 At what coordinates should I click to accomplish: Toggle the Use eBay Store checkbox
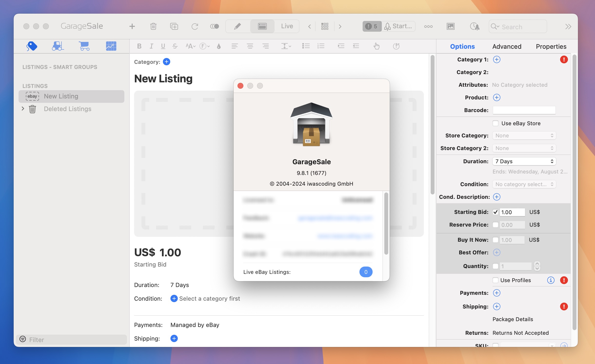point(495,123)
